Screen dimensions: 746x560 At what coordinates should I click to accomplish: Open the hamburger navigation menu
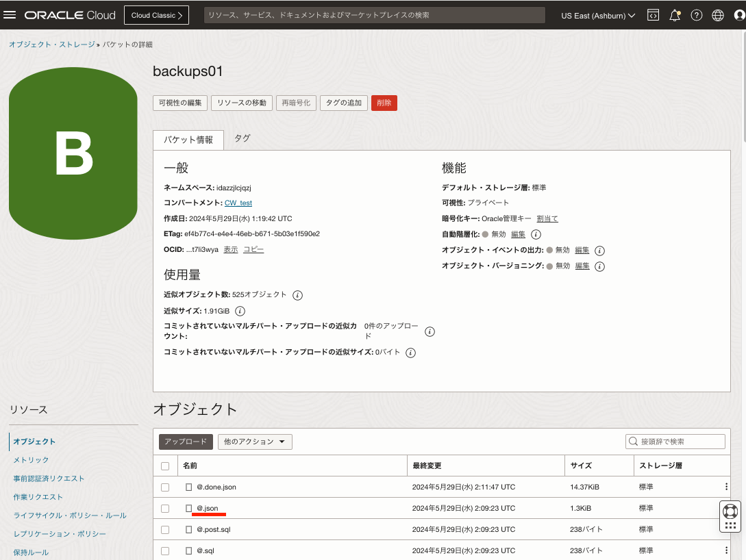pos(10,15)
